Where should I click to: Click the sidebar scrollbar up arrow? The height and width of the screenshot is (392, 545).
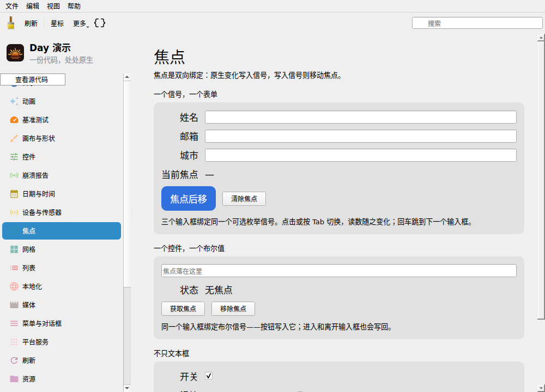click(x=127, y=77)
